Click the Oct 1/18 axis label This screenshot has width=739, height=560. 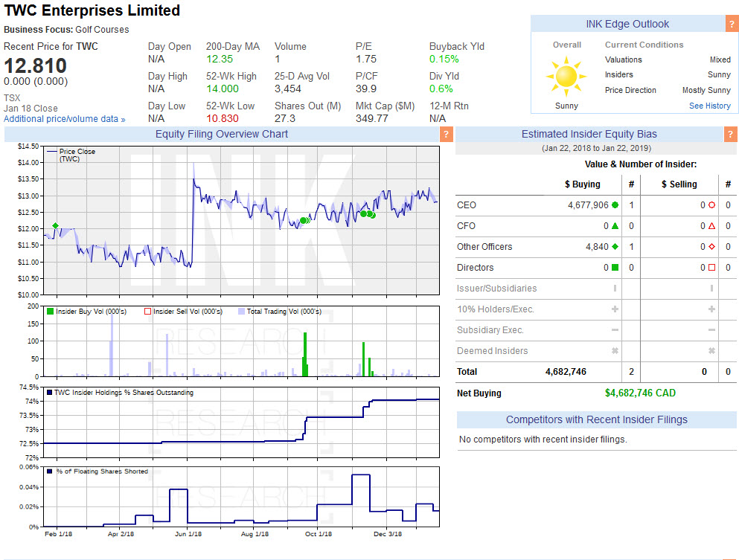click(x=319, y=534)
